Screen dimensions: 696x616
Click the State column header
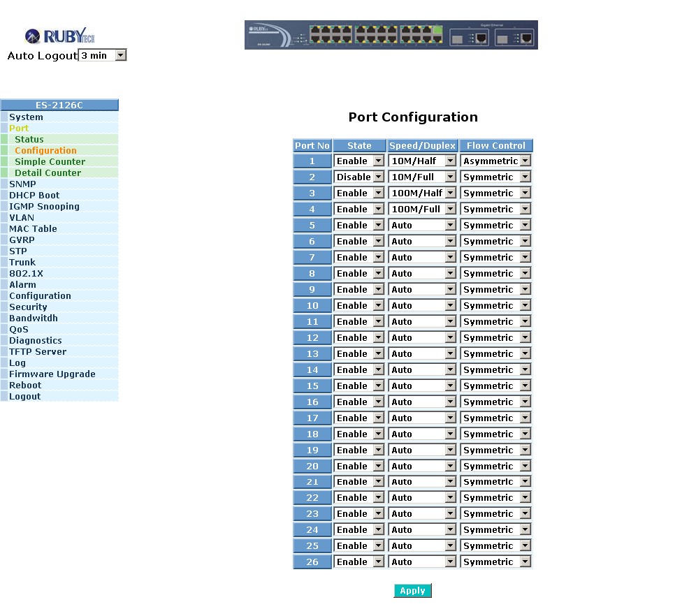(x=359, y=145)
